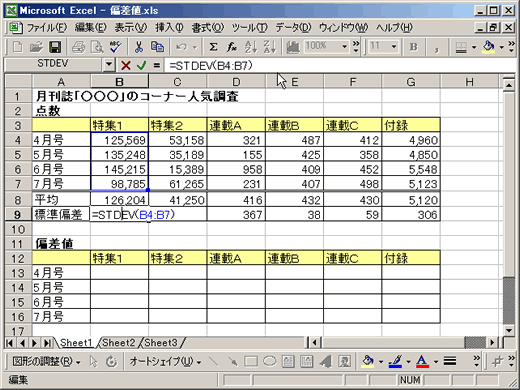Click the Print icon in toolbar
The image size is (520, 390).
(x=79, y=47)
